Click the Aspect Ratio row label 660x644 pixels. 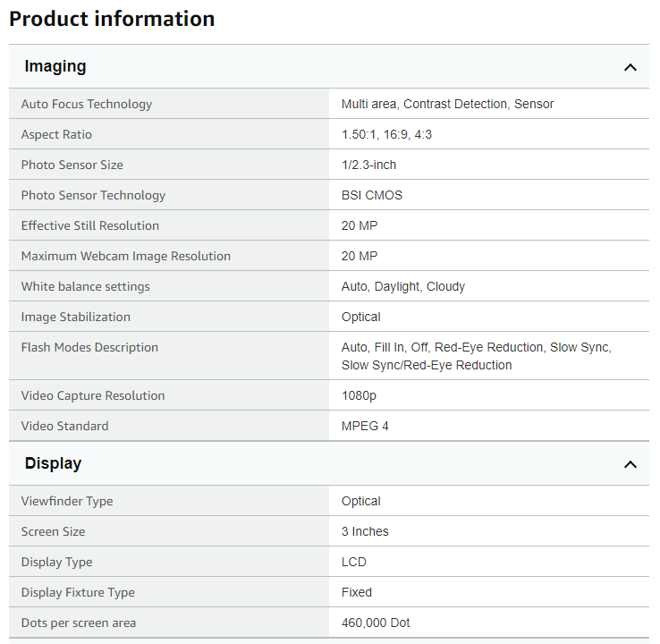(x=56, y=135)
